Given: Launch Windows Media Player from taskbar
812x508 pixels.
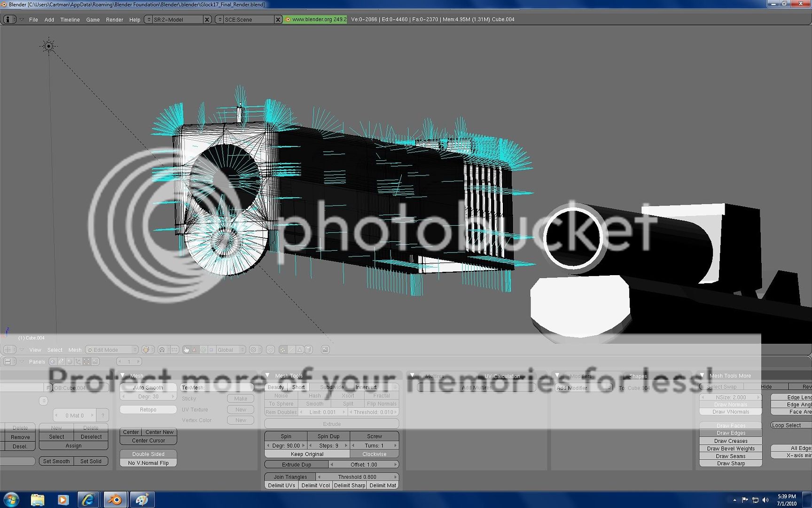Looking at the screenshot, I should coord(63,500).
